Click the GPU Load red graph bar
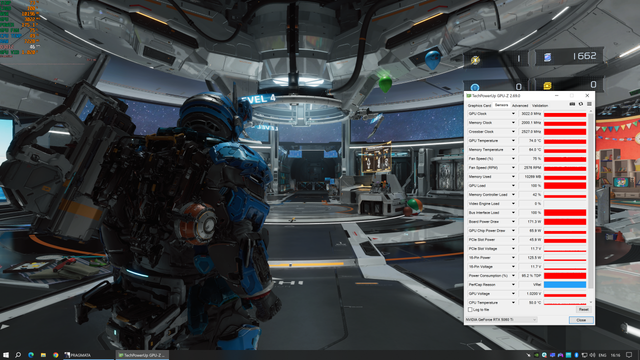 565,186
